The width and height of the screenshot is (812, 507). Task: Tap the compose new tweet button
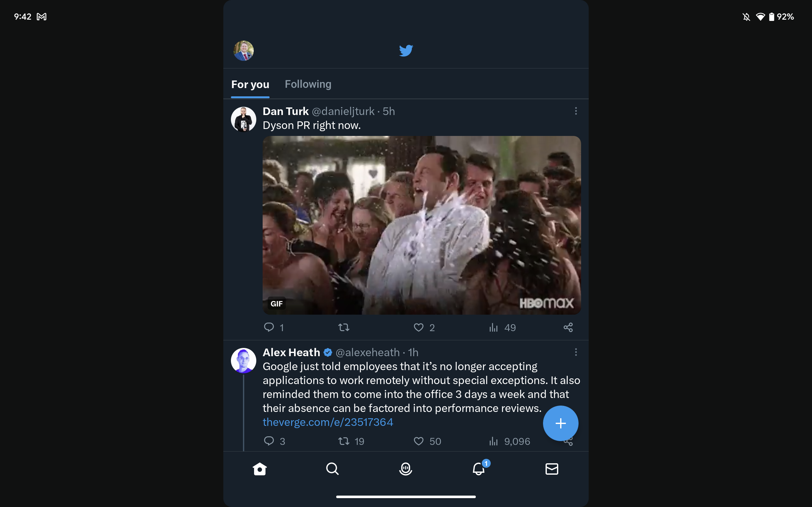560,423
